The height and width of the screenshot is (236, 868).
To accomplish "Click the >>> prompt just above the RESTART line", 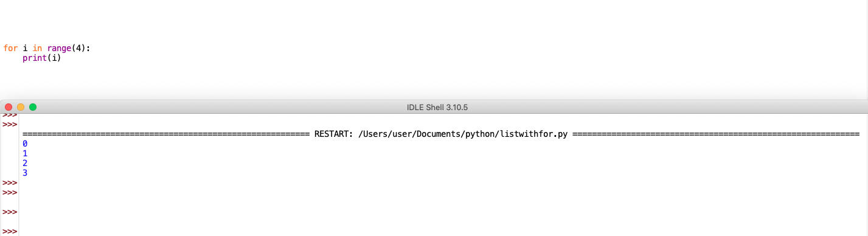I will [x=9, y=124].
